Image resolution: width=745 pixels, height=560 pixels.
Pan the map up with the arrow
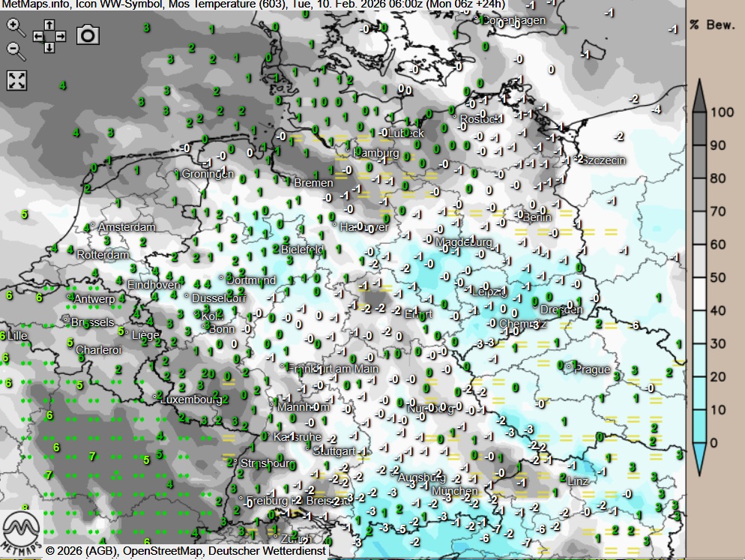click(49, 24)
